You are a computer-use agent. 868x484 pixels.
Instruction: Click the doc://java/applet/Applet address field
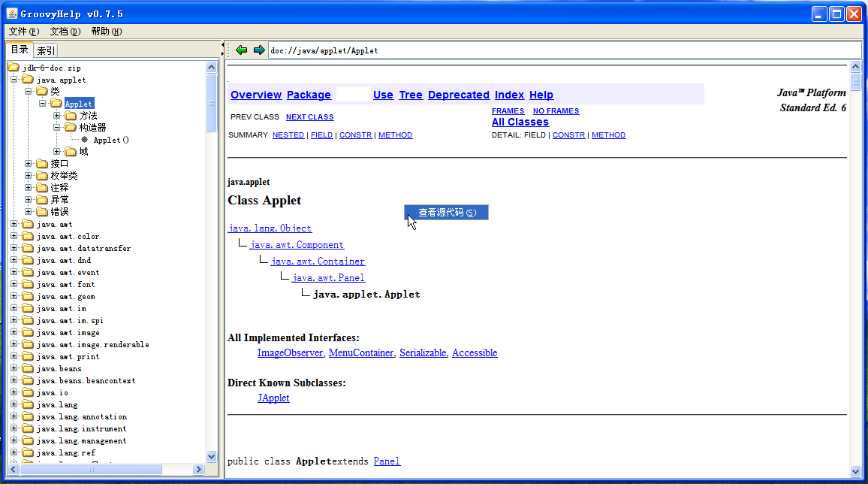(565, 50)
